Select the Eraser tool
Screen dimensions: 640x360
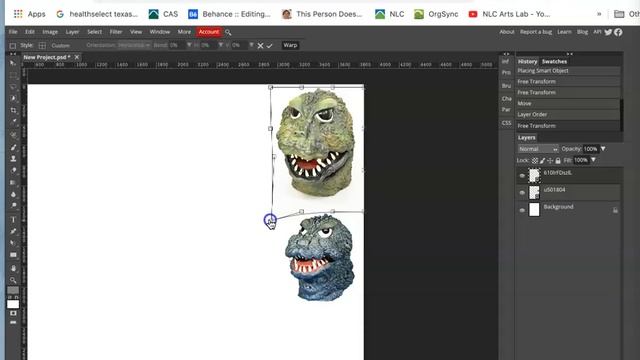pyautogui.click(x=13, y=170)
